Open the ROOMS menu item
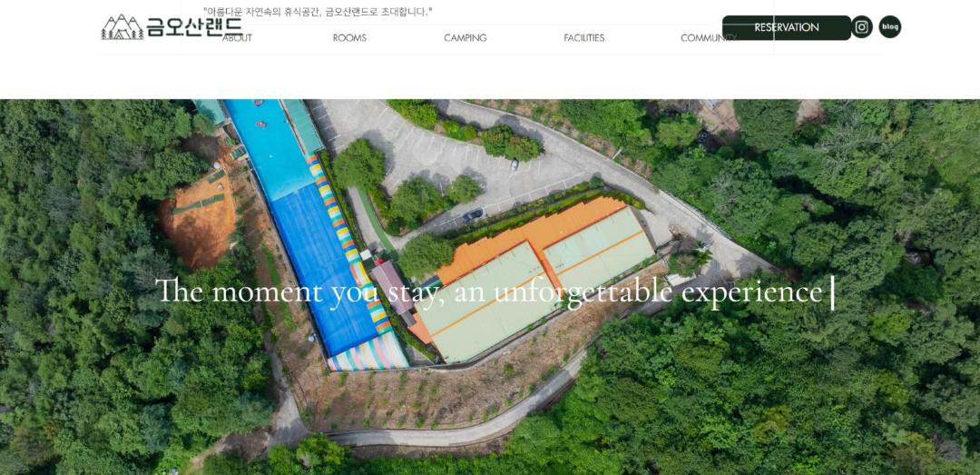The image size is (980, 475). [x=349, y=38]
